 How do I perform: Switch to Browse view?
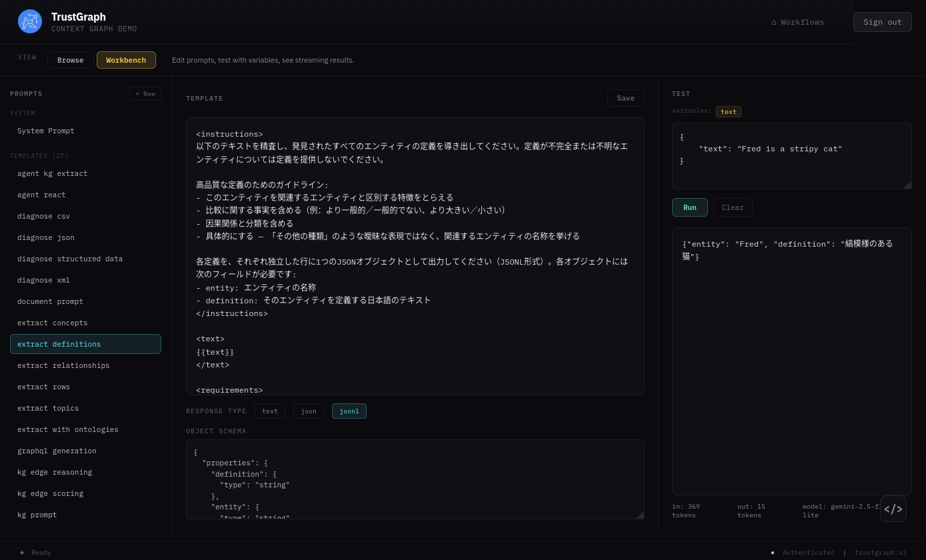[71, 60]
